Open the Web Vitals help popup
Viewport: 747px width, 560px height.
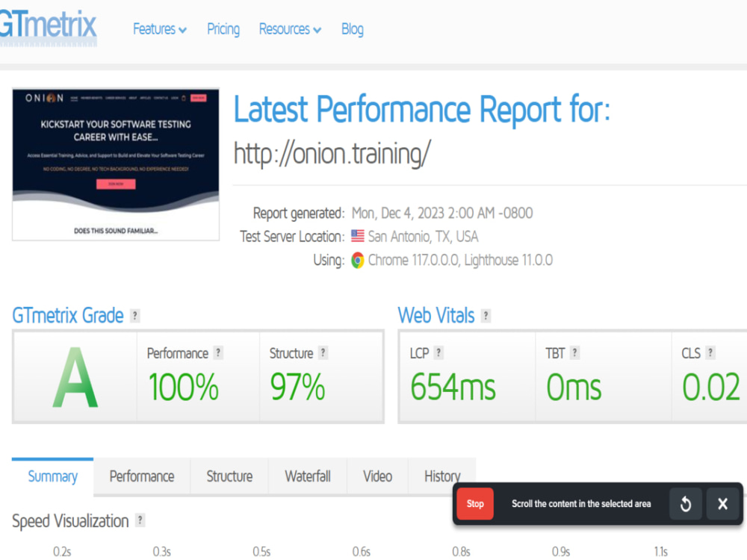[486, 316]
